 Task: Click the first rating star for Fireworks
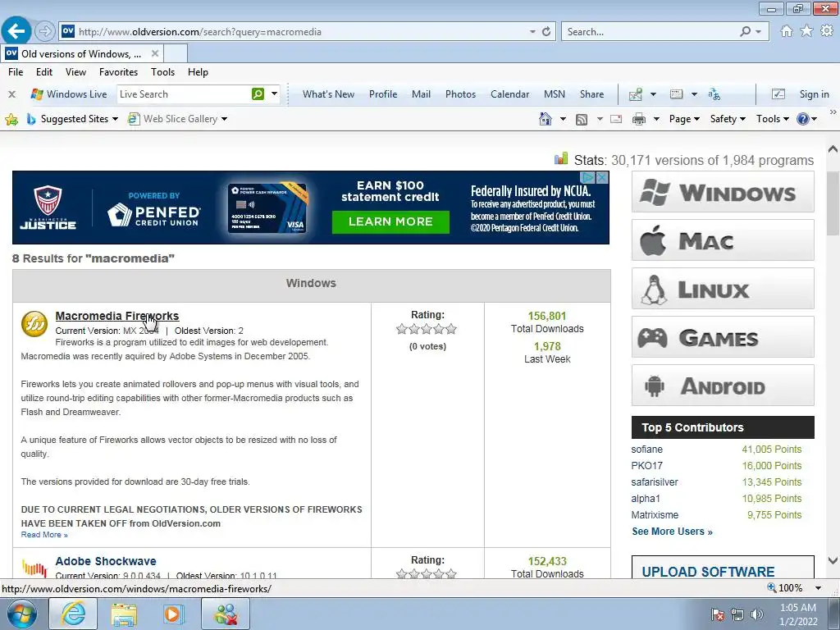click(402, 329)
